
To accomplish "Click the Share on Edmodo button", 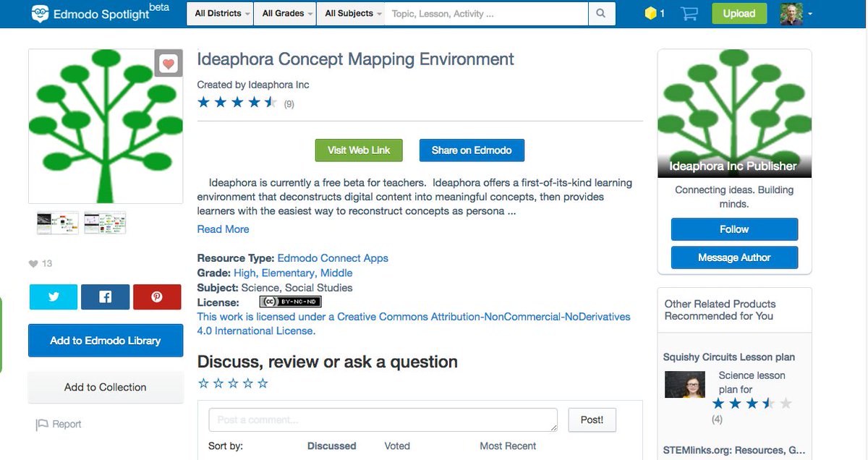I will tap(472, 150).
